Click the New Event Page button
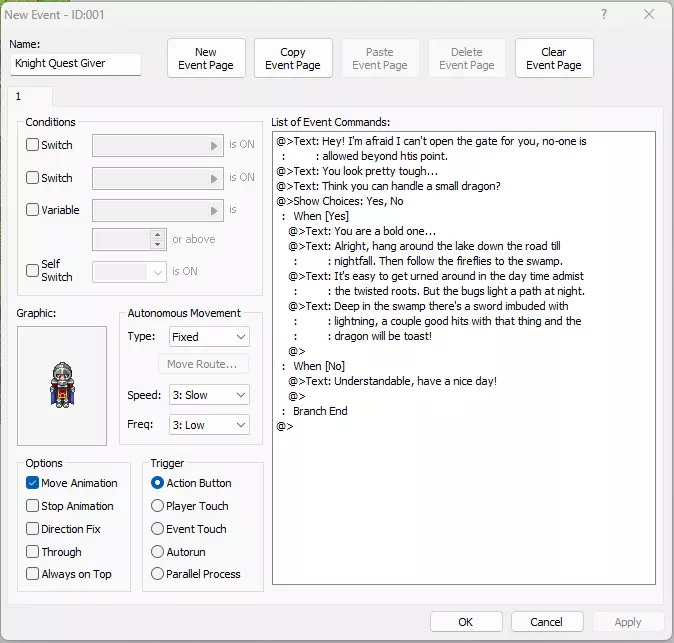The height and width of the screenshot is (643, 674). click(x=206, y=59)
